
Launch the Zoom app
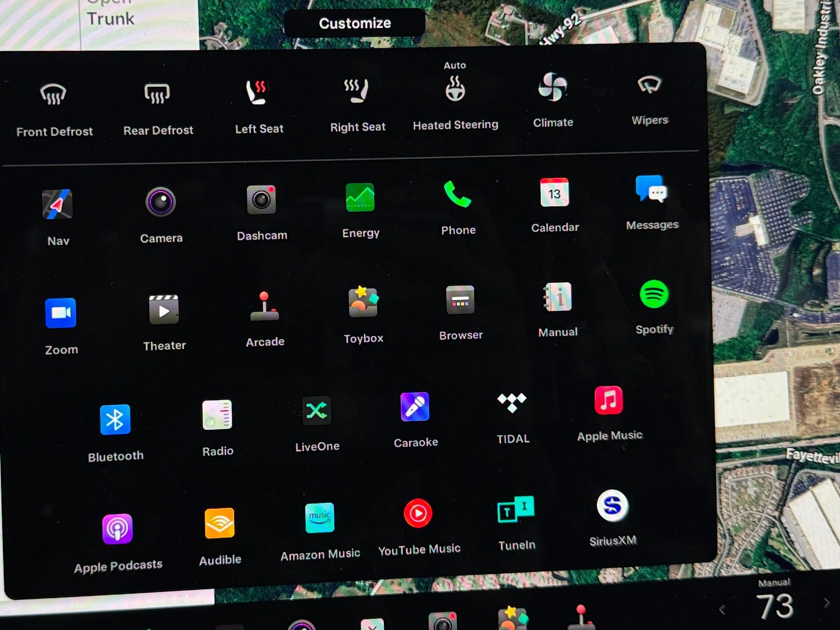(61, 313)
